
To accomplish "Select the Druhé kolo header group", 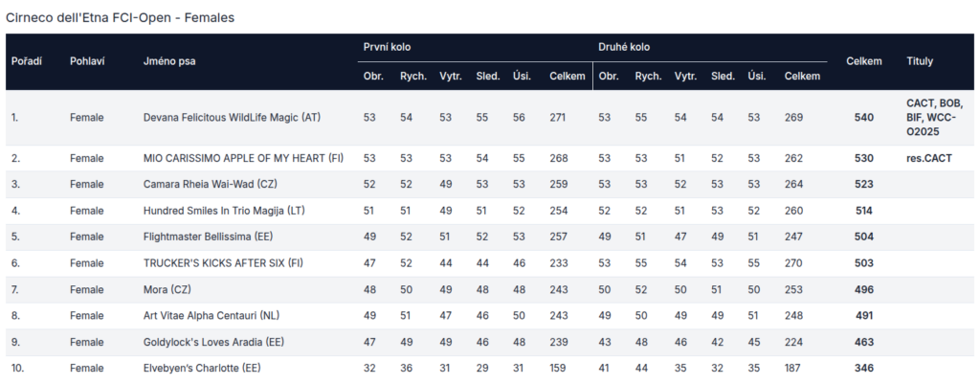I will (x=624, y=47).
